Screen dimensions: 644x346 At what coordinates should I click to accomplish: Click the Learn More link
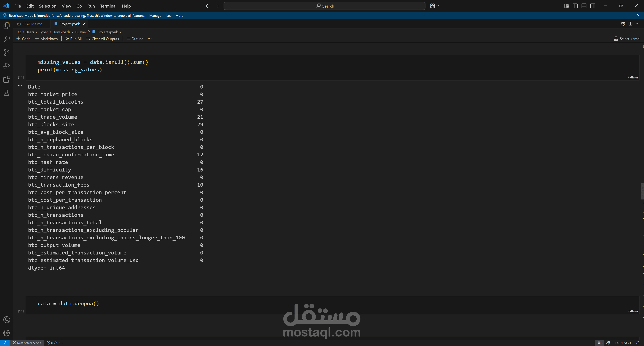[174, 15]
